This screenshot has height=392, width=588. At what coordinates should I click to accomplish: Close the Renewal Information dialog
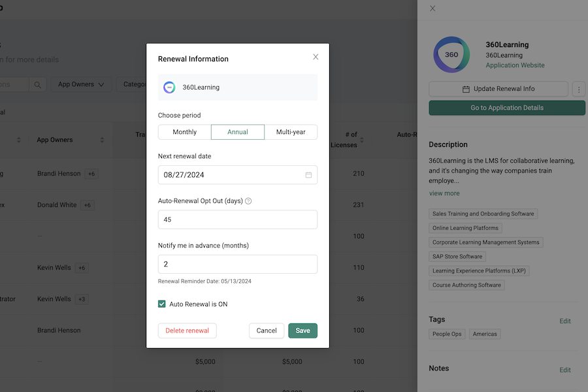point(316,57)
